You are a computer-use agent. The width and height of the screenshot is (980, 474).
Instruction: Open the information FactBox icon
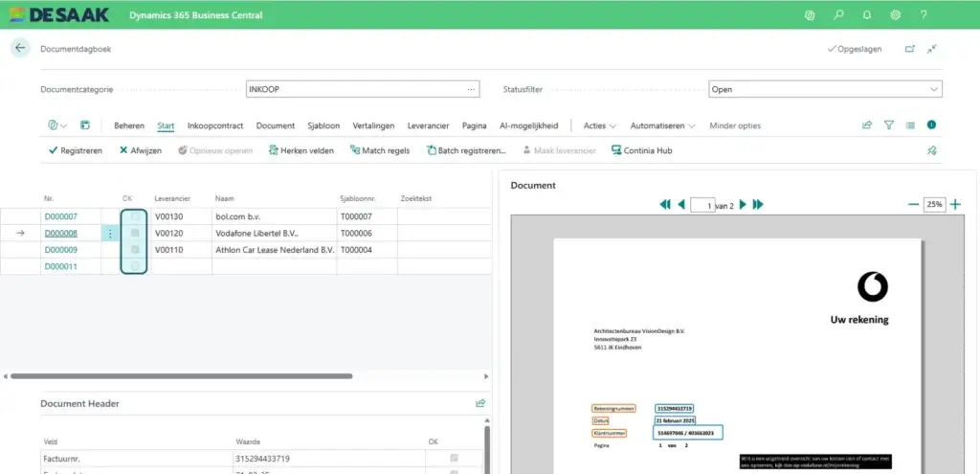pos(932,125)
